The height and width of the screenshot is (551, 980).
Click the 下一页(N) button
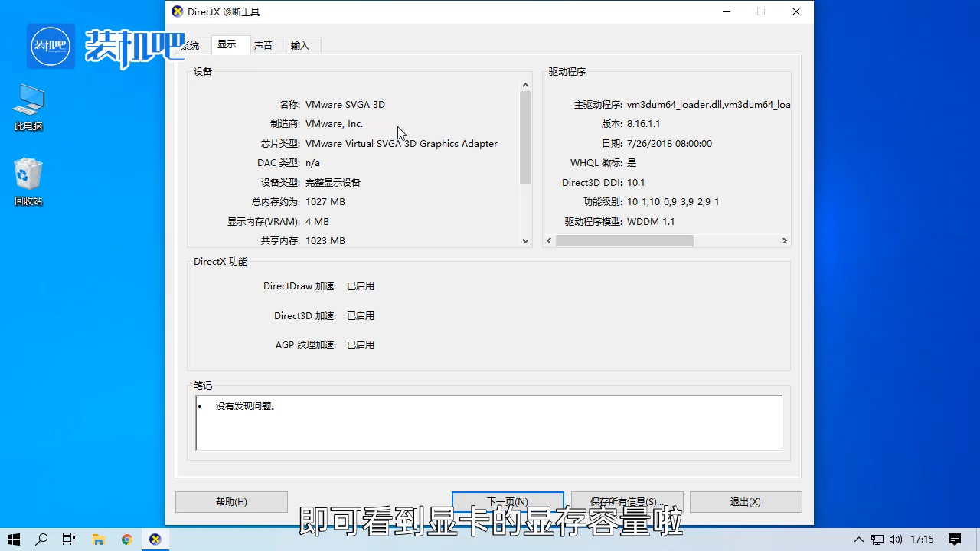tap(508, 501)
